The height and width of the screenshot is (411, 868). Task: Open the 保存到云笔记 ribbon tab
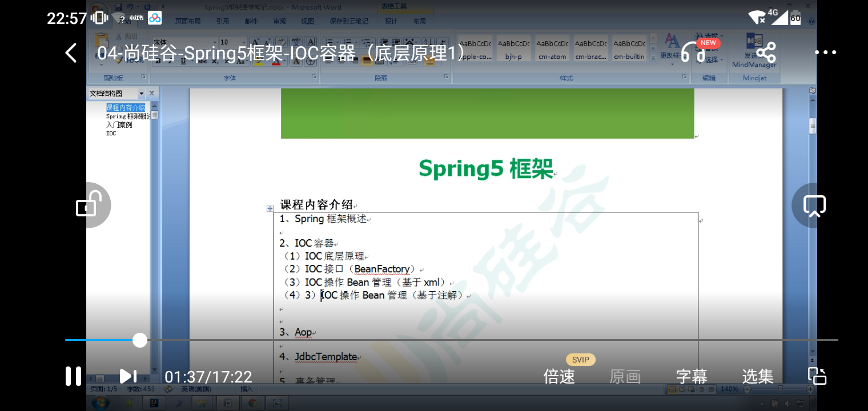(x=349, y=21)
